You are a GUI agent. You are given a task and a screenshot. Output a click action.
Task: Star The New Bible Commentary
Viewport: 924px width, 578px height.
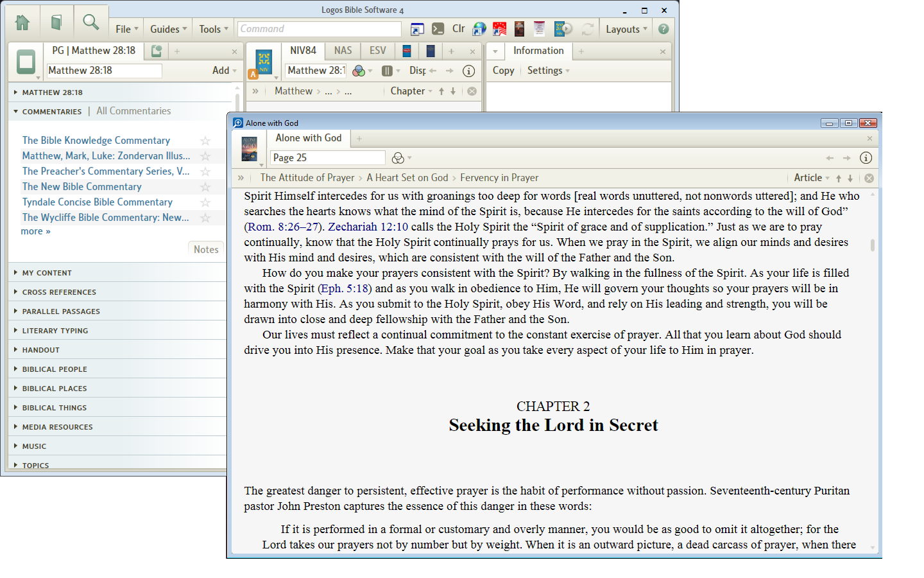pyautogui.click(x=205, y=187)
